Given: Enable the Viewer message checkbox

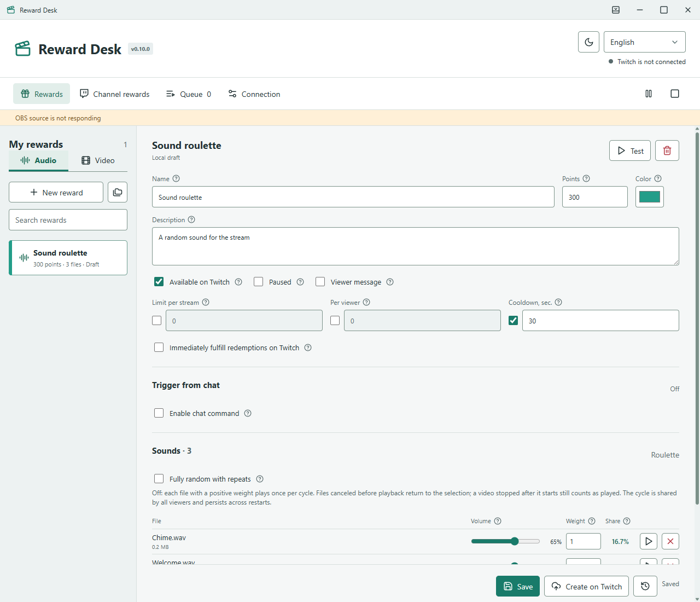Looking at the screenshot, I should coord(320,282).
